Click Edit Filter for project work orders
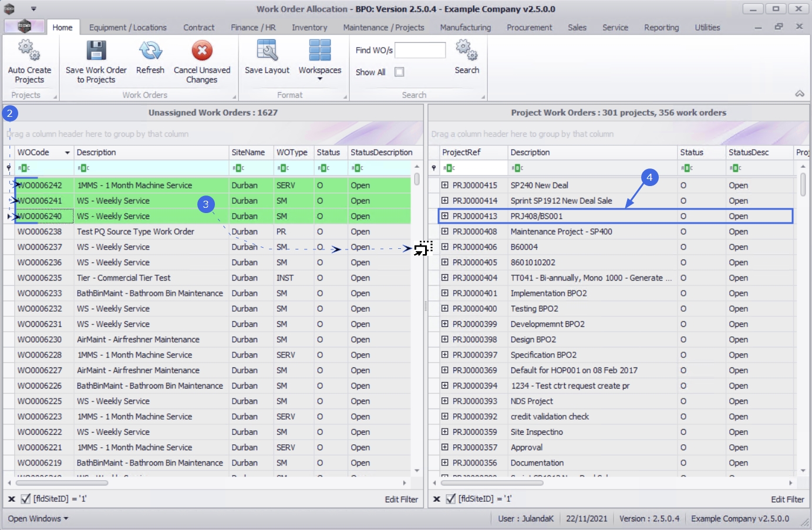This screenshot has height=530, width=812. [x=787, y=499]
